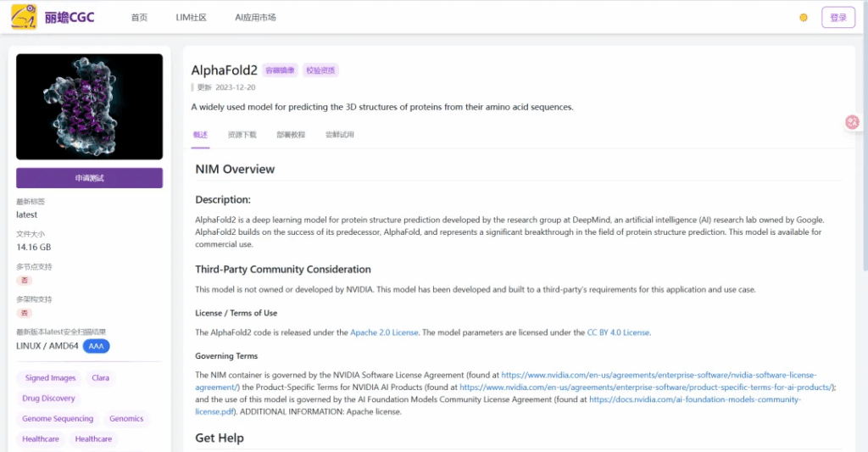868x452 pixels.
Task: Switch to the 尝鲜试用 tab
Action: pyautogui.click(x=339, y=135)
